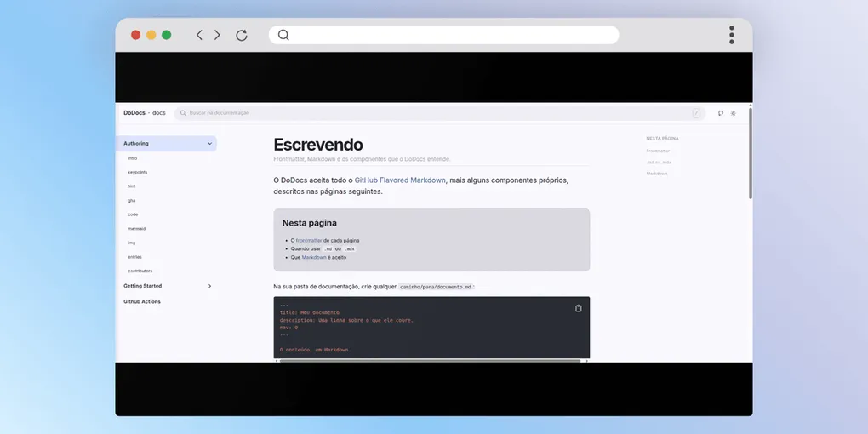Click the Escrevendo page heading
Image resolution: width=868 pixels, height=434 pixels.
pos(318,145)
